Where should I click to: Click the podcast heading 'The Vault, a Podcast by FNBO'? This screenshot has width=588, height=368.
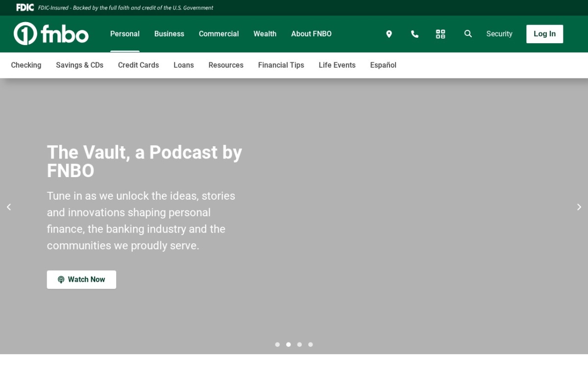145,161
